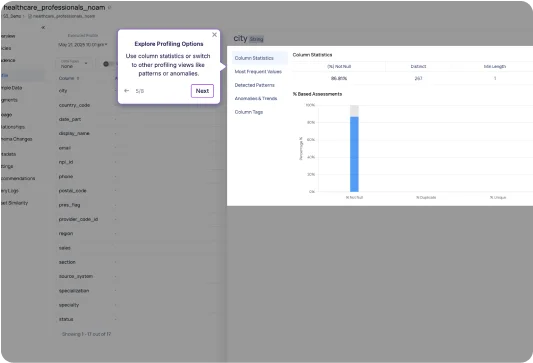Open Settings in the sidebar

(7, 166)
